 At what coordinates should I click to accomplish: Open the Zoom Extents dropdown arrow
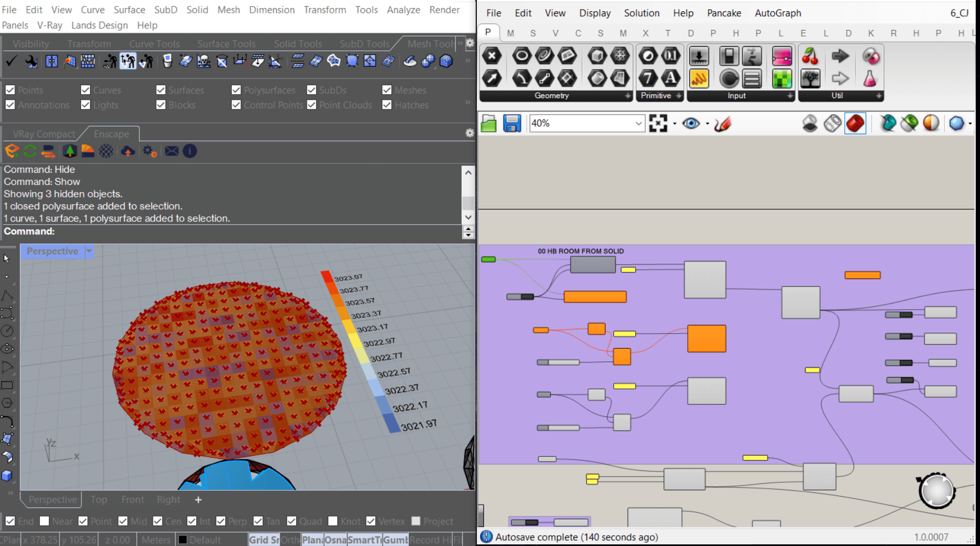tap(674, 124)
